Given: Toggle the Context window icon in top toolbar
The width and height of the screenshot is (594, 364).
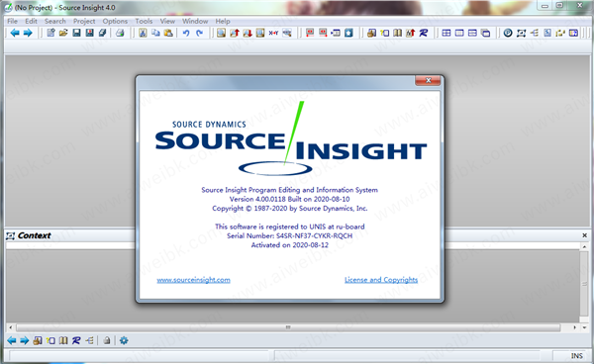Looking at the screenshot, I should 522,33.
